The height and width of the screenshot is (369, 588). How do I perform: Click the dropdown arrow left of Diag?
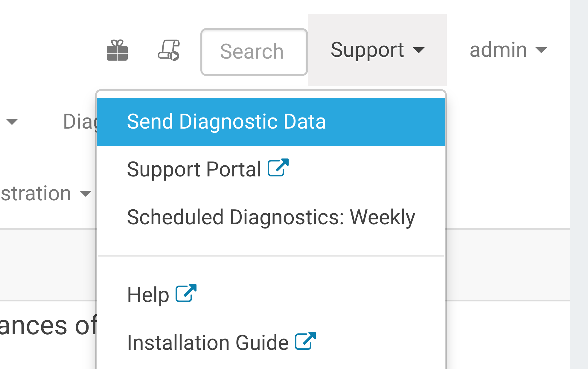(x=12, y=122)
